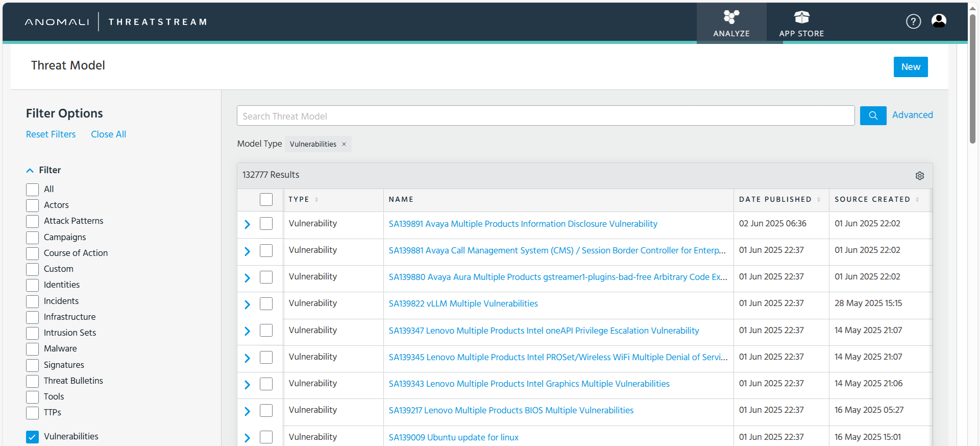Sort by Date Published column arrows
The image size is (980, 446).
click(819, 200)
